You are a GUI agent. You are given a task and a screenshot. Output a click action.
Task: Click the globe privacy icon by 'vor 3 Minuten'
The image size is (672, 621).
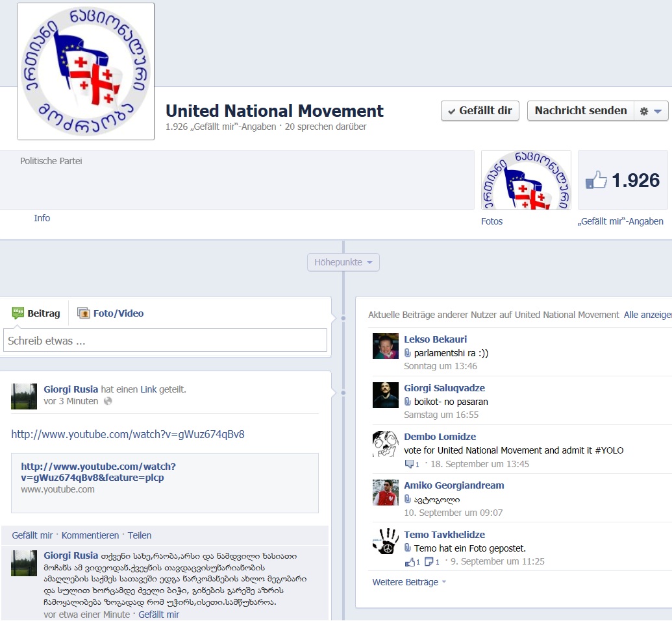pos(108,401)
